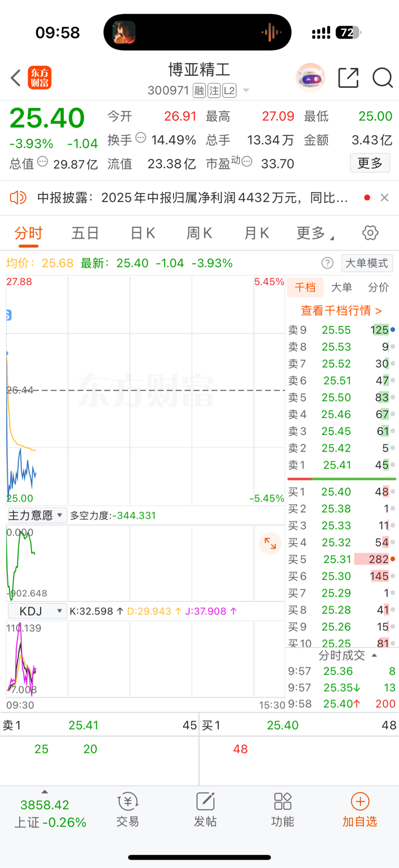
Task: Switch to 五日 chart tab
Action: pyautogui.click(x=85, y=233)
